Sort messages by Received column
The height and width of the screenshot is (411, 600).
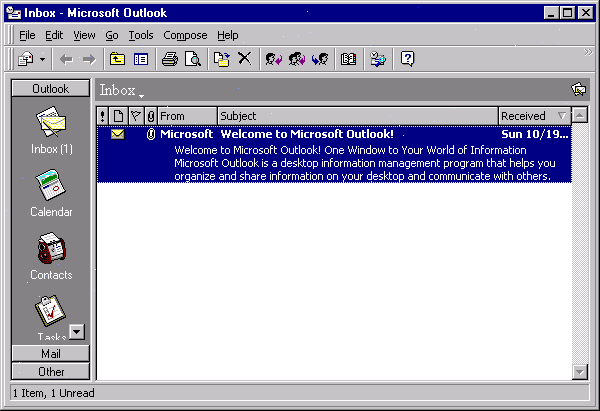point(534,116)
